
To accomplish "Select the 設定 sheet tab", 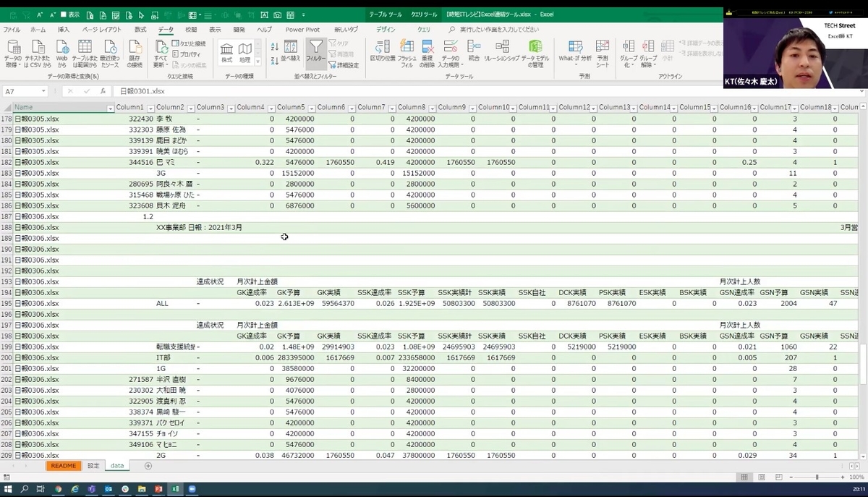I will tap(93, 466).
